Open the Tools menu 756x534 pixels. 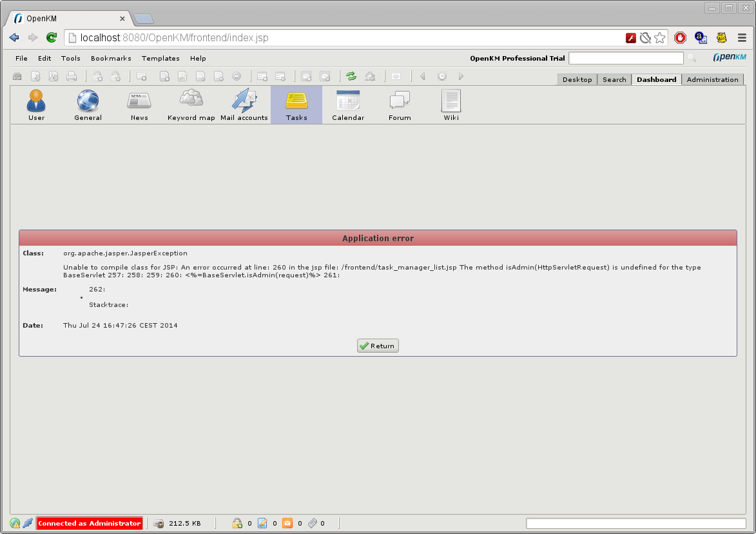tap(70, 58)
